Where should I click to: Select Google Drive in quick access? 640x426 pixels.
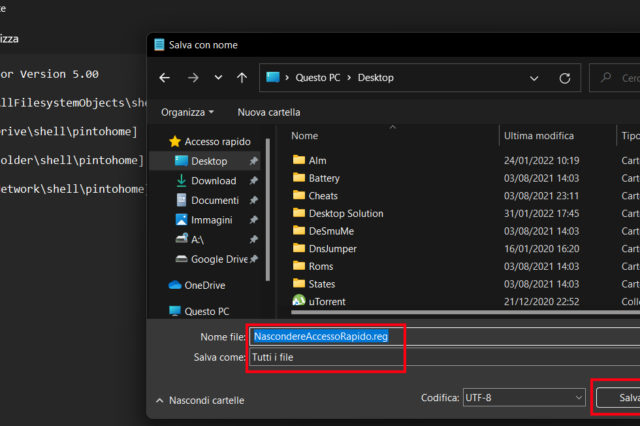click(x=219, y=259)
